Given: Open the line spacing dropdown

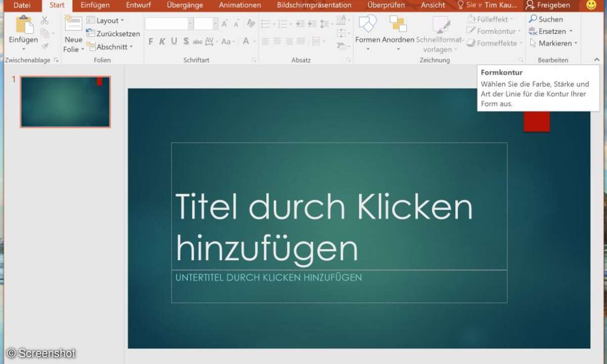Looking at the screenshot, I should click(x=327, y=24).
